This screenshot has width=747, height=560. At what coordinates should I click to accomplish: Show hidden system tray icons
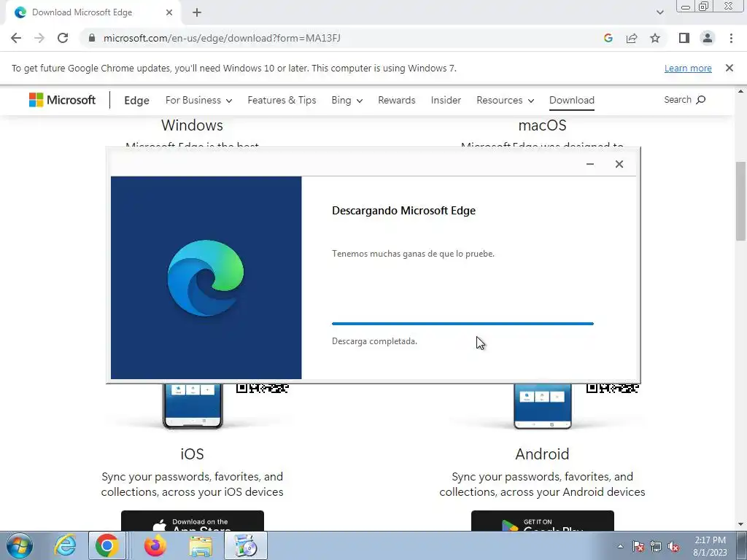[620, 546]
